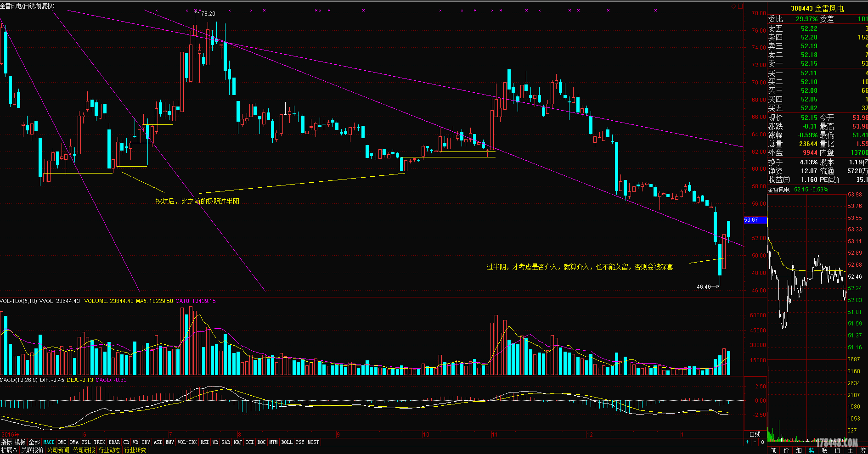Open the 公司研报 company research link
The image size is (868, 454).
click(84, 450)
